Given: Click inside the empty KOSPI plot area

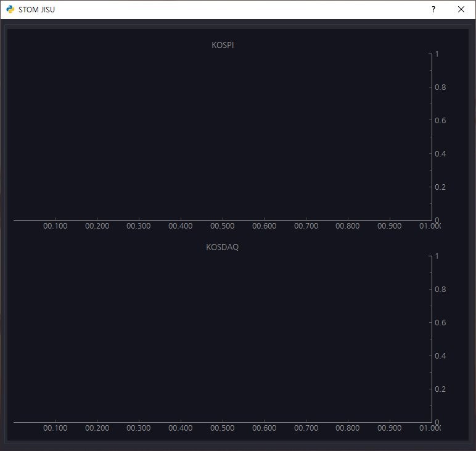Looking at the screenshot, I should (x=222, y=136).
